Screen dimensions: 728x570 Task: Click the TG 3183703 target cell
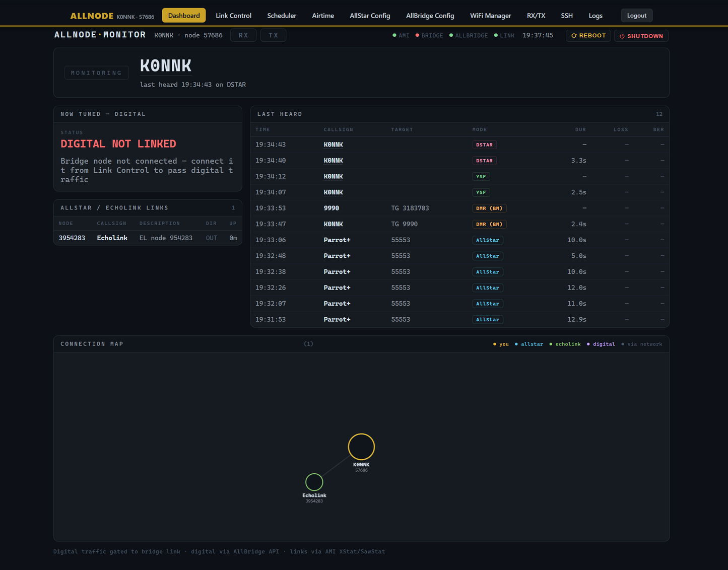point(410,208)
